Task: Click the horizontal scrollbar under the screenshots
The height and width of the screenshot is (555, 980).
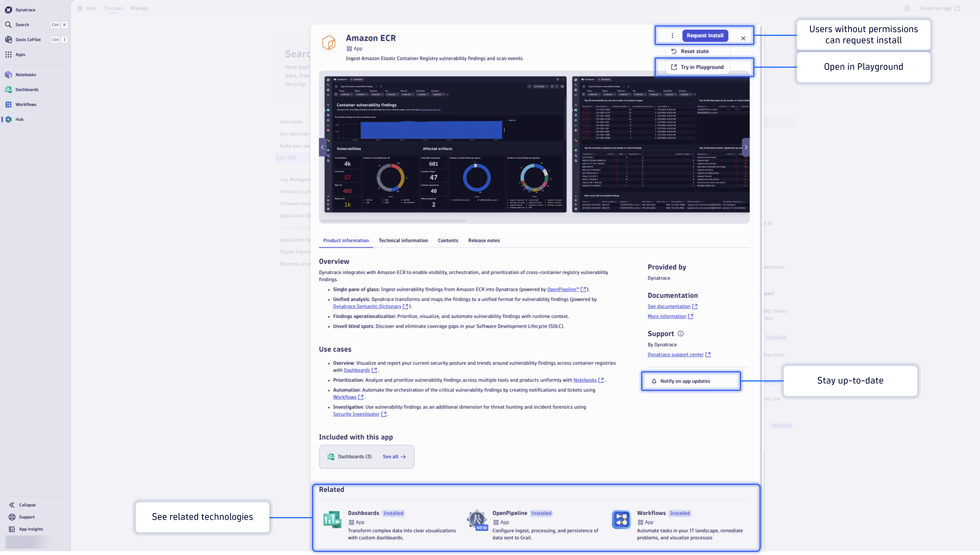Action: tap(393, 220)
